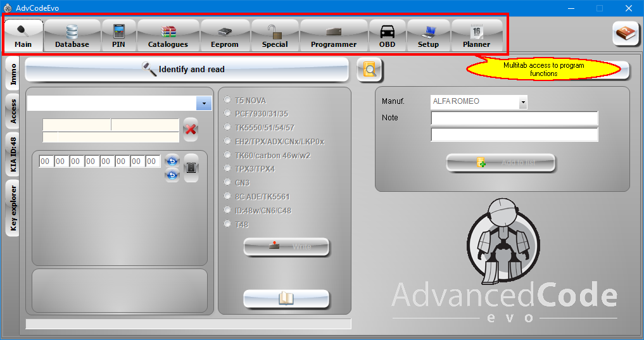Click the Add to list button
Screen dimensions: 644x340
[501, 163]
